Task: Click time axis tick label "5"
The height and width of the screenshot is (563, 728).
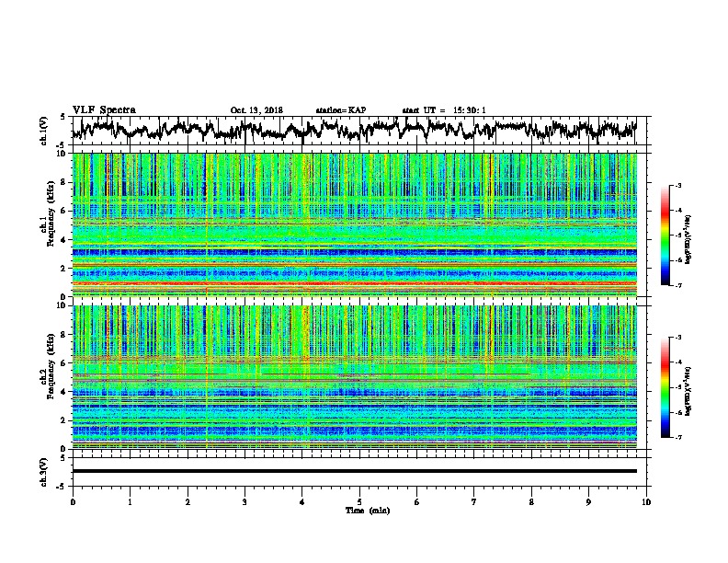Action: 359,502
